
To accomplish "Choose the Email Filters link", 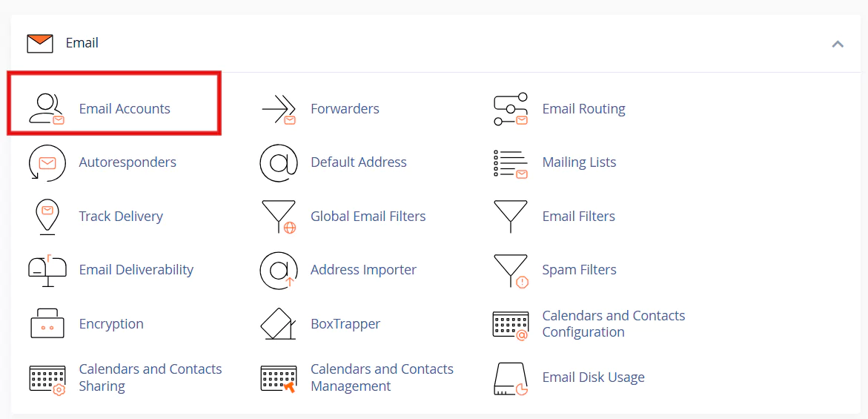I will [x=578, y=216].
